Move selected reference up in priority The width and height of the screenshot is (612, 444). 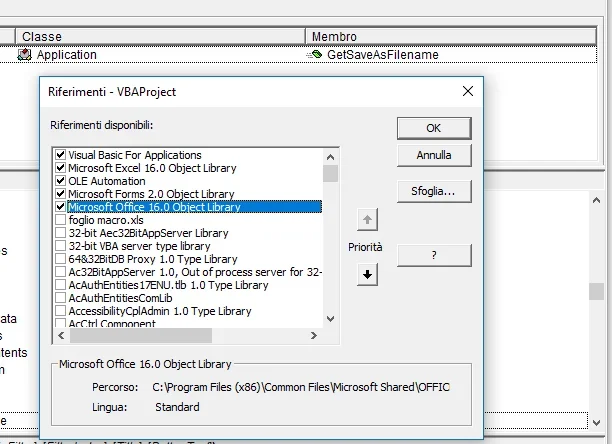[x=367, y=220]
